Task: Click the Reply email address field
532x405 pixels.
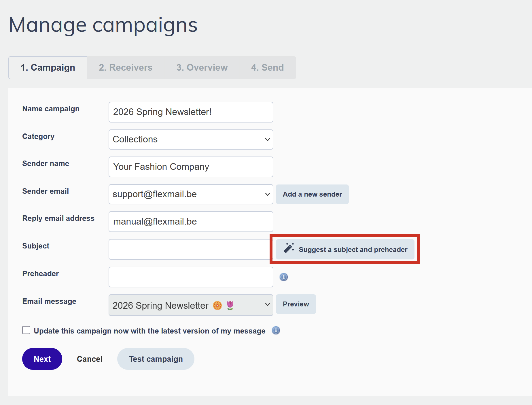Action: [x=191, y=222]
